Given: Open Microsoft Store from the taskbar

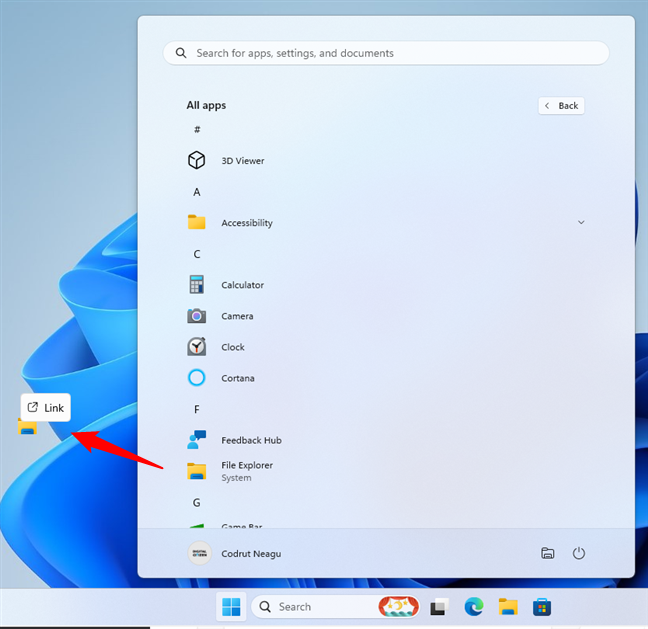Looking at the screenshot, I should tap(542, 607).
